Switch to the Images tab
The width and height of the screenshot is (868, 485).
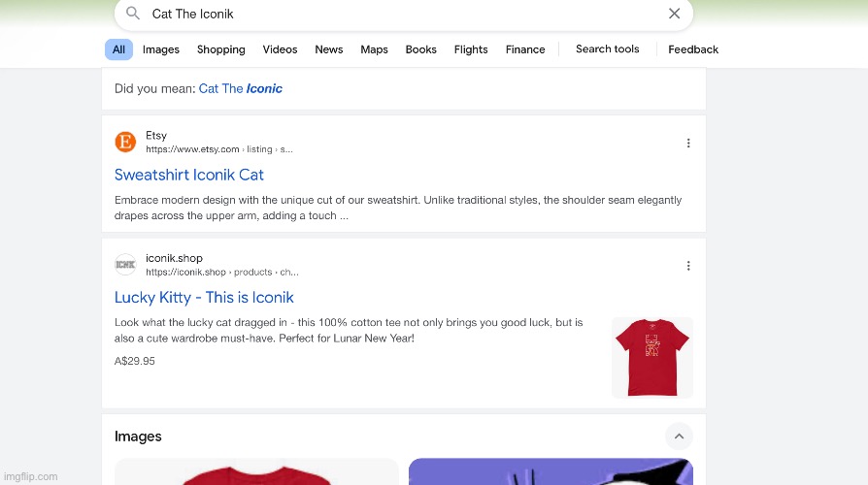tap(161, 49)
